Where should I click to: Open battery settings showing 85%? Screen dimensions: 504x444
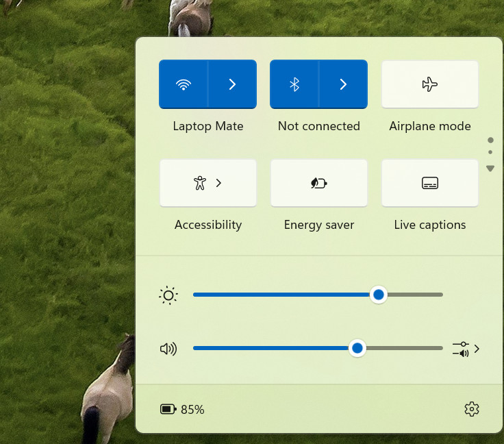point(182,409)
